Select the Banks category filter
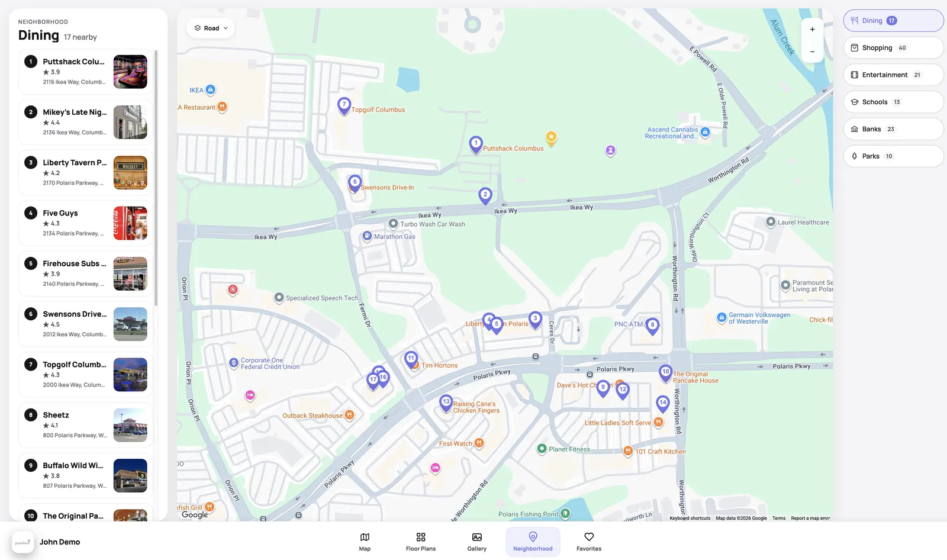 893,129
